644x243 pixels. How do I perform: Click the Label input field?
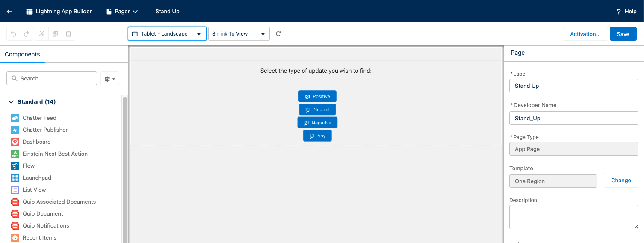574,86
